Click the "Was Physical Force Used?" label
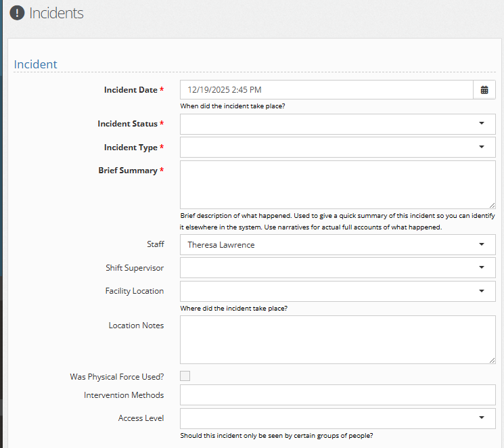 click(x=116, y=377)
